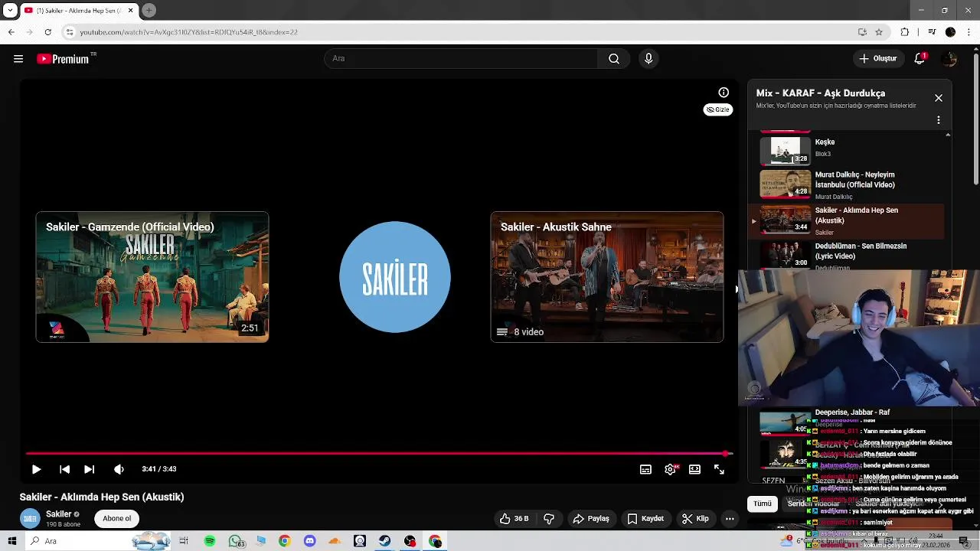Show video info card icon
Image resolution: width=980 pixels, height=551 pixels.
click(x=724, y=93)
